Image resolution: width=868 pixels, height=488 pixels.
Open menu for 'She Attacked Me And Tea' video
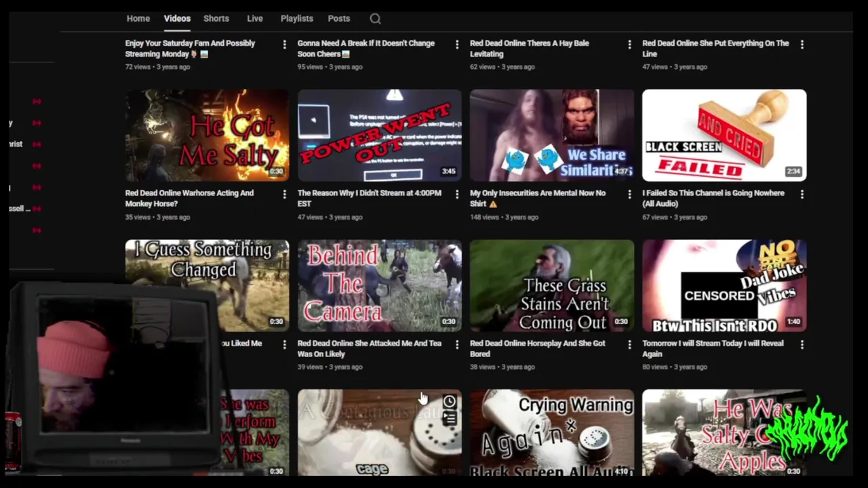click(457, 345)
